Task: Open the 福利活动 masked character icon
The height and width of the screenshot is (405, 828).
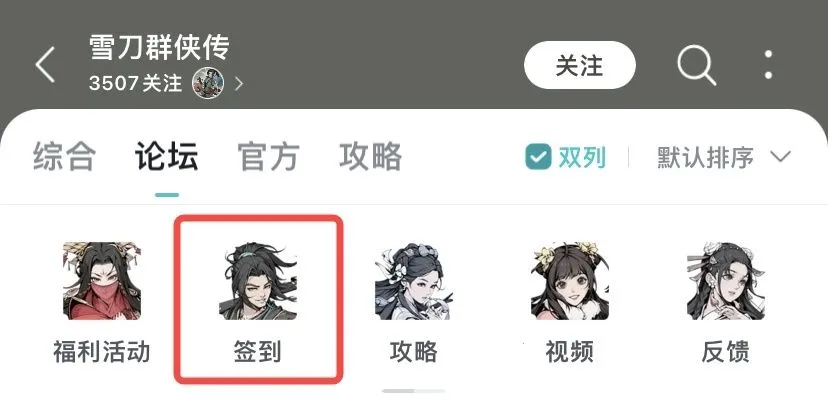Action: (102, 281)
